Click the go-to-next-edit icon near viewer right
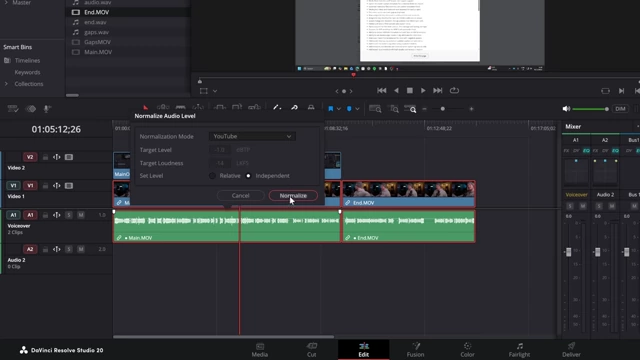 coord(621,91)
